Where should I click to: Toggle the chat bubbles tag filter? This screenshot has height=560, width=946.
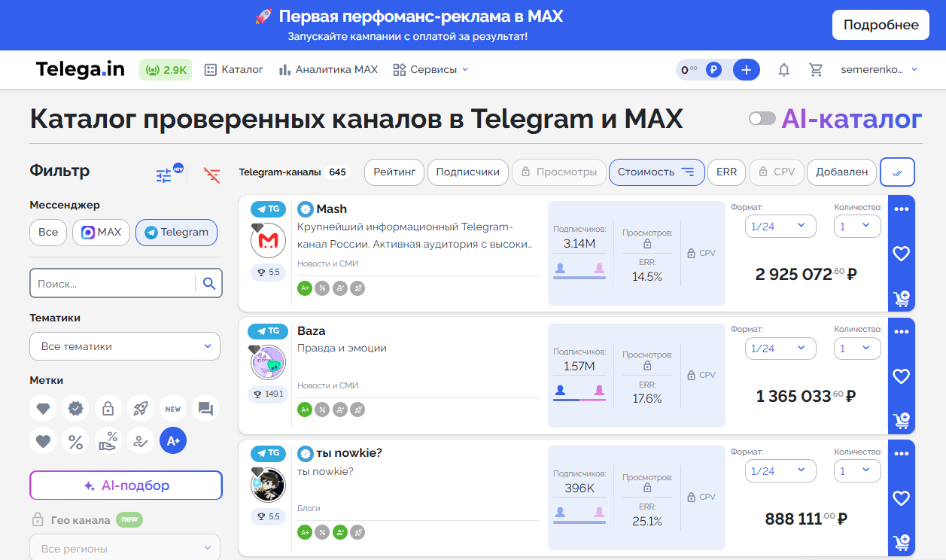pos(205,409)
